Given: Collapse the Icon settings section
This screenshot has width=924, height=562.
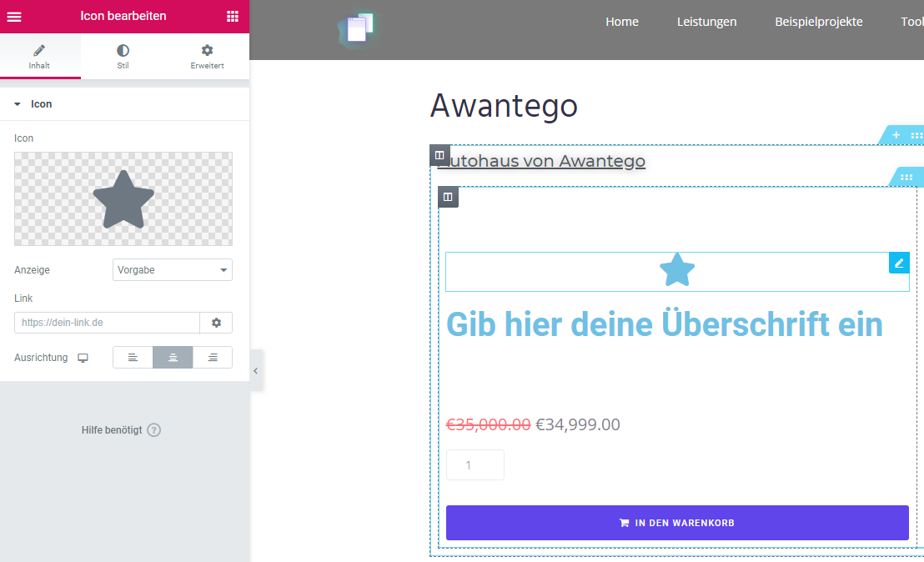Looking at the screenshot, I should [17, 103].
